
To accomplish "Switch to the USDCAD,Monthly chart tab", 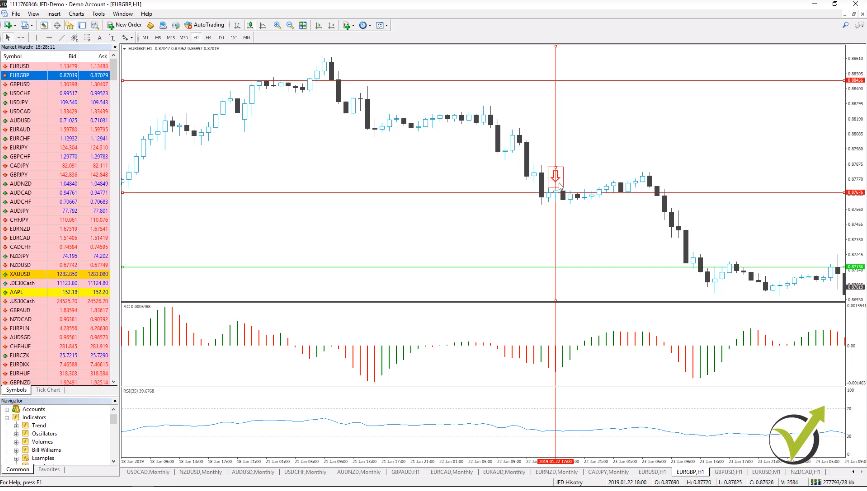I will (148, 472).
